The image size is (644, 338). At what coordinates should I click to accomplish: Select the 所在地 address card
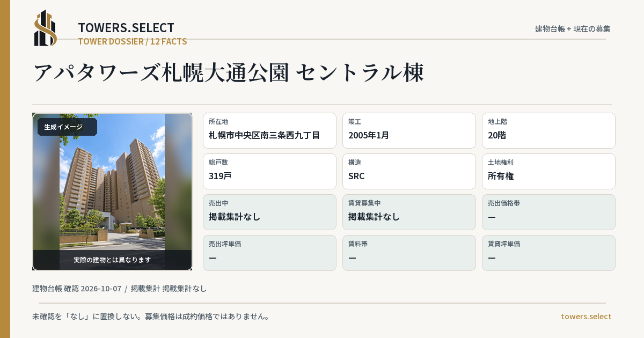[x=269, y=130]
